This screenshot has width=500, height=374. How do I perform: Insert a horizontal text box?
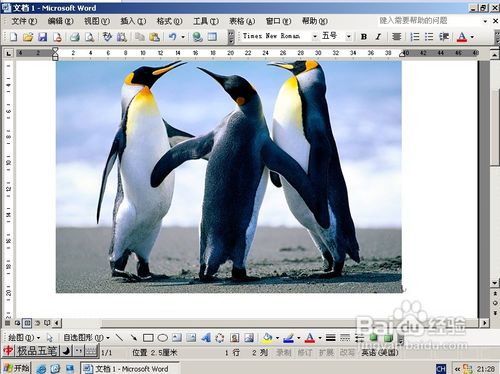pyautogui.click(x=177, y=338)
